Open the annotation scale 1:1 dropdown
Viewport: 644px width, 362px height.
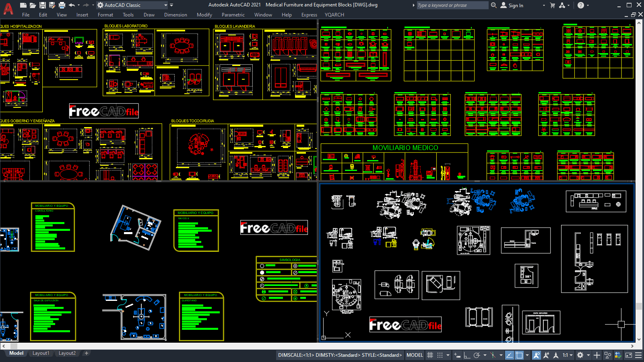click(x=568, y=355)
